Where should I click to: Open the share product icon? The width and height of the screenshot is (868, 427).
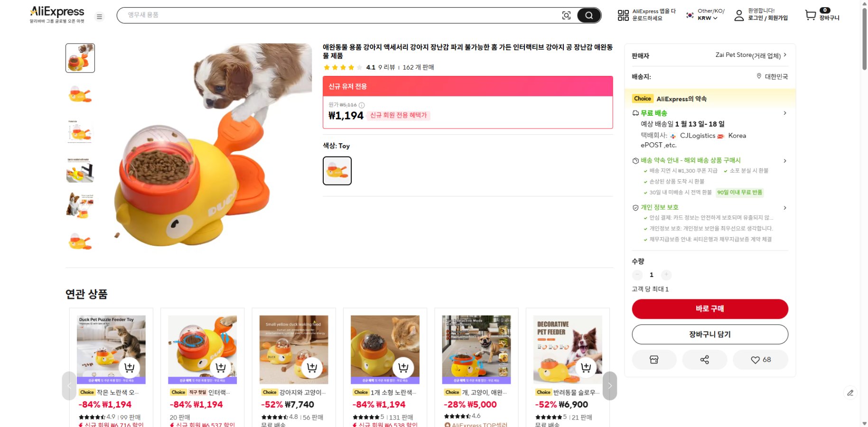705,360
